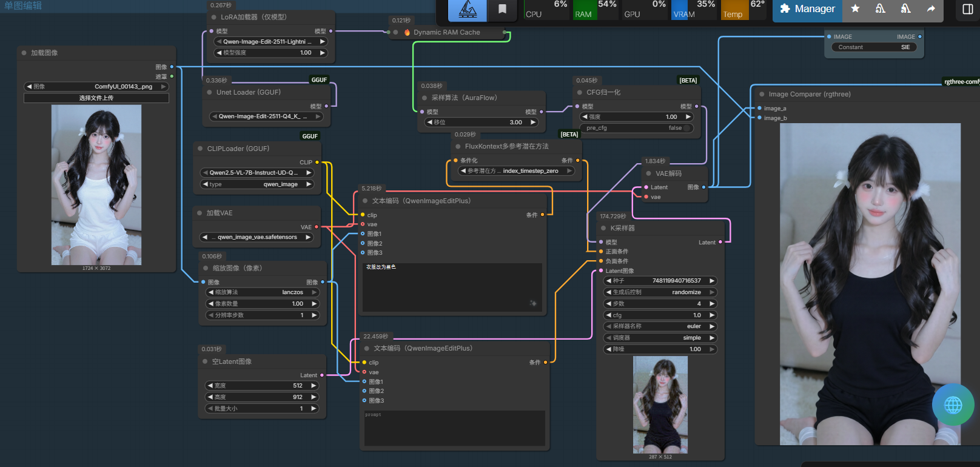Open the 采样器名称 euler selector

click(x=660, y=326)
